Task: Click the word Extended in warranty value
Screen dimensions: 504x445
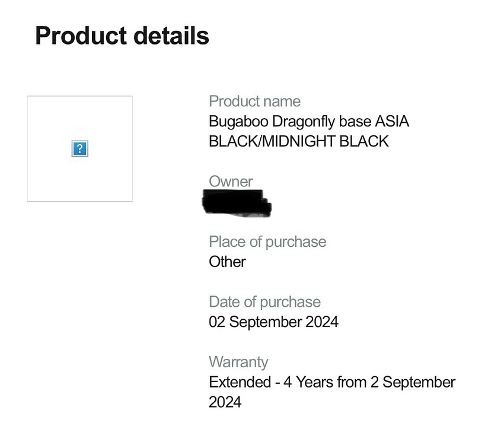Action: [240, 382]
